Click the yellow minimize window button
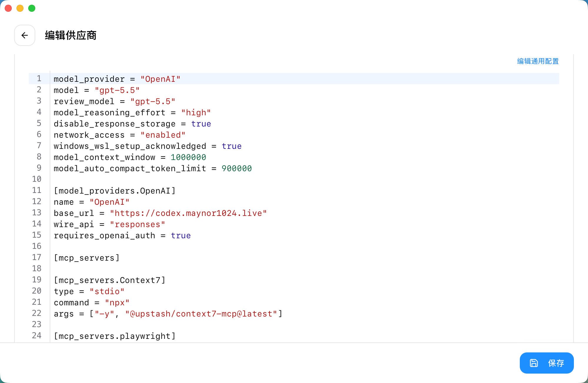Viewport: 588px width, 383px height. point(20,8)
